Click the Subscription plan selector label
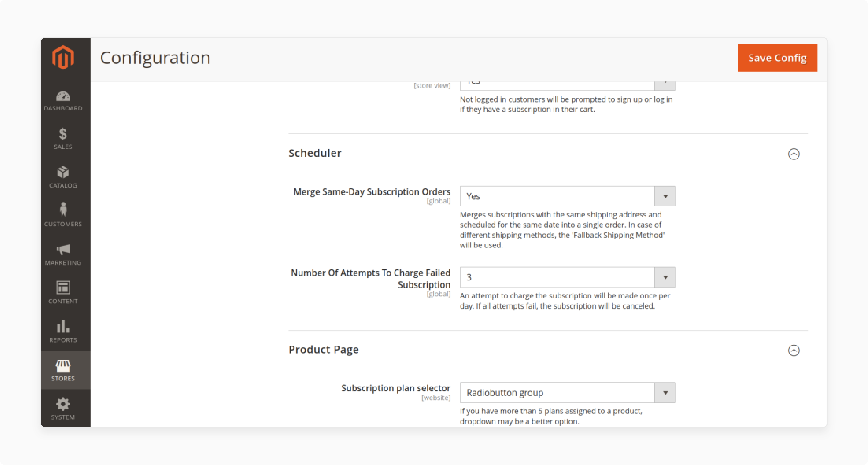The image size is (868, 465). [x=395, y=388]
